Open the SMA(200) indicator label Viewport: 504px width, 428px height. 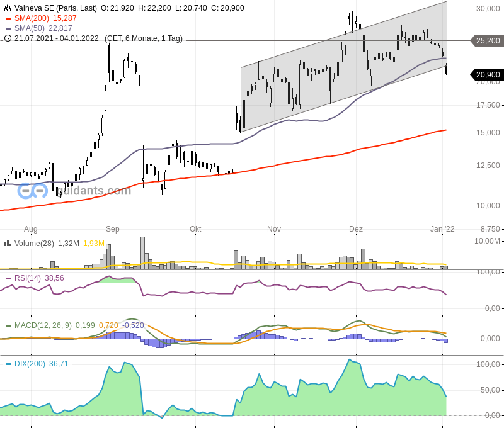click(x=33, y=18)
